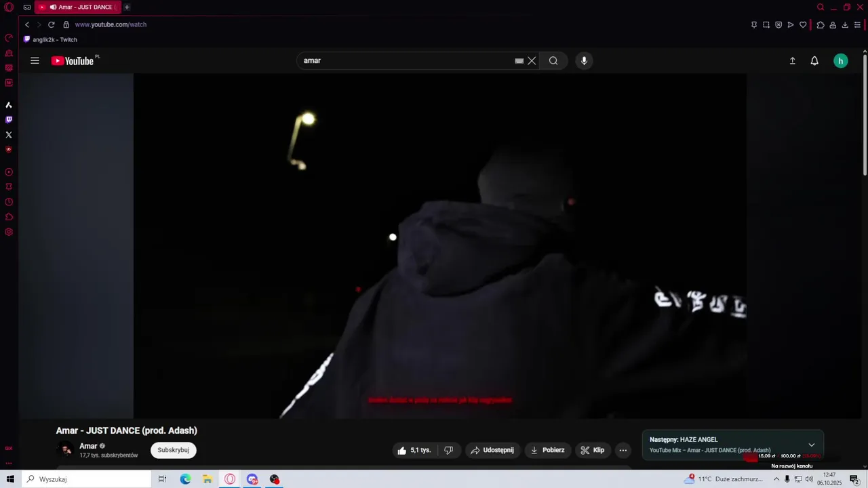Dislike the video

click(449, 450)
